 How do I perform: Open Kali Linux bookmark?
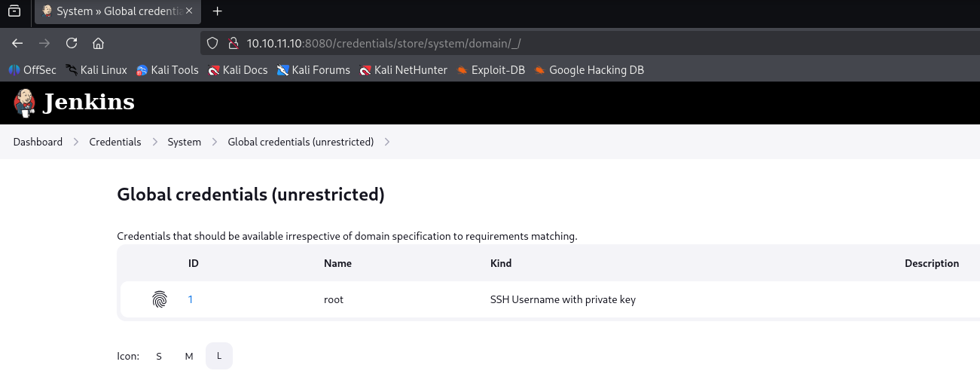pyautogui.click(x=96, y=70)
